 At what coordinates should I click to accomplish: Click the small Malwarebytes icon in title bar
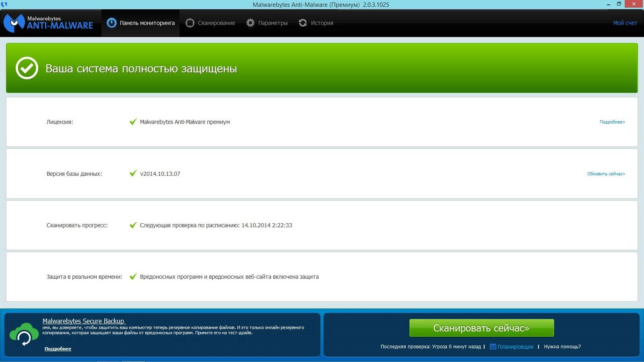tap(4, 4)
